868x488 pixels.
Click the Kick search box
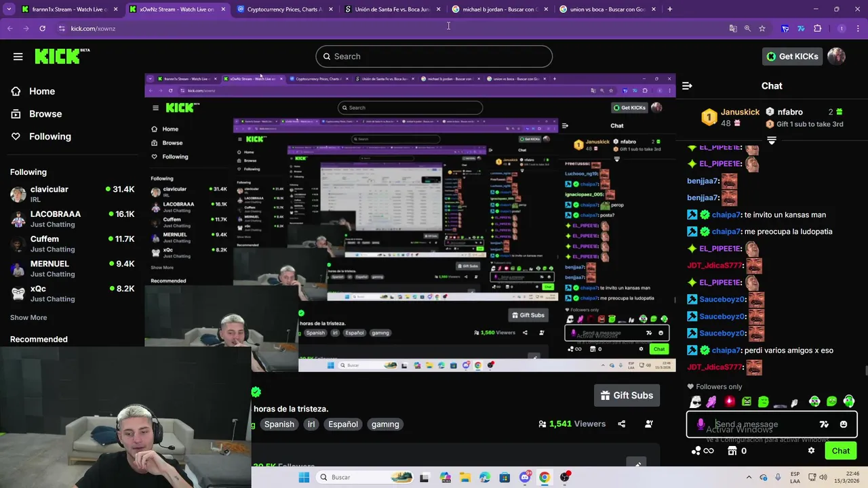[x=434, y=56]
